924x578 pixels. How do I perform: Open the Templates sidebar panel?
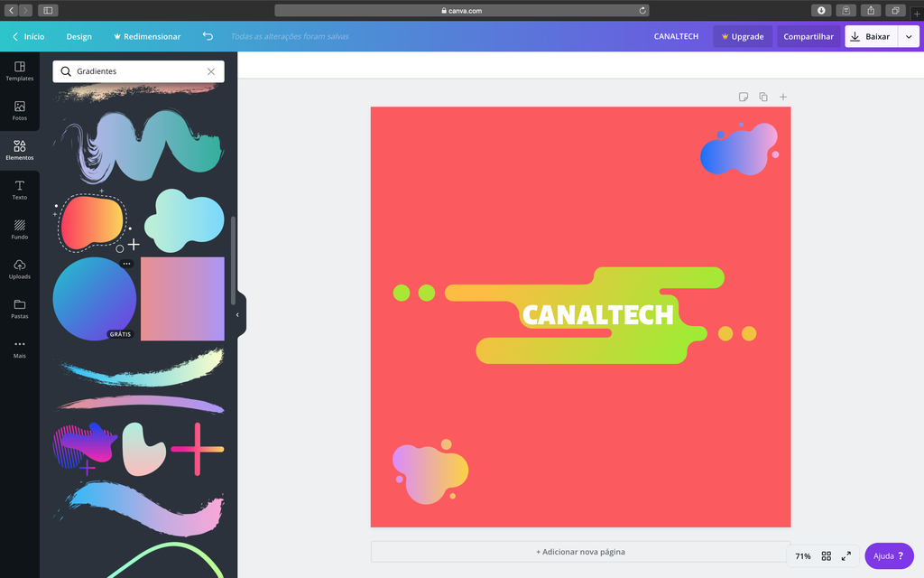click(20, 70)
